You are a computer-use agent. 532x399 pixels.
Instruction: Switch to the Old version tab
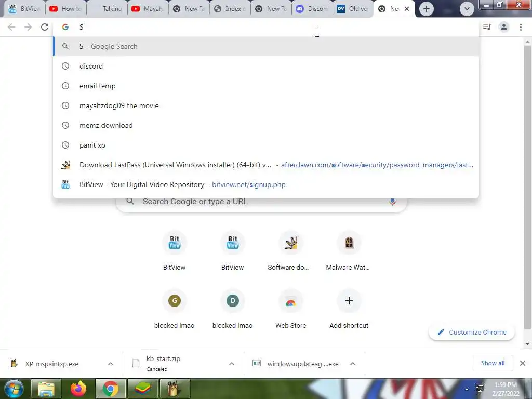coord(353,9)
